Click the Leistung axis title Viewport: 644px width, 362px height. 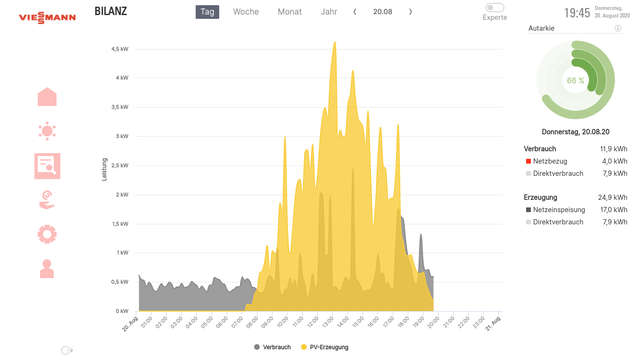pos(105,170)
